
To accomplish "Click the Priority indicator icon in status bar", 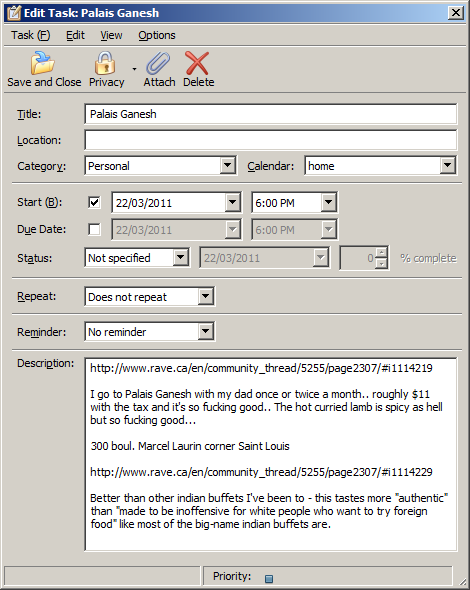I will [x=269, y=578].
